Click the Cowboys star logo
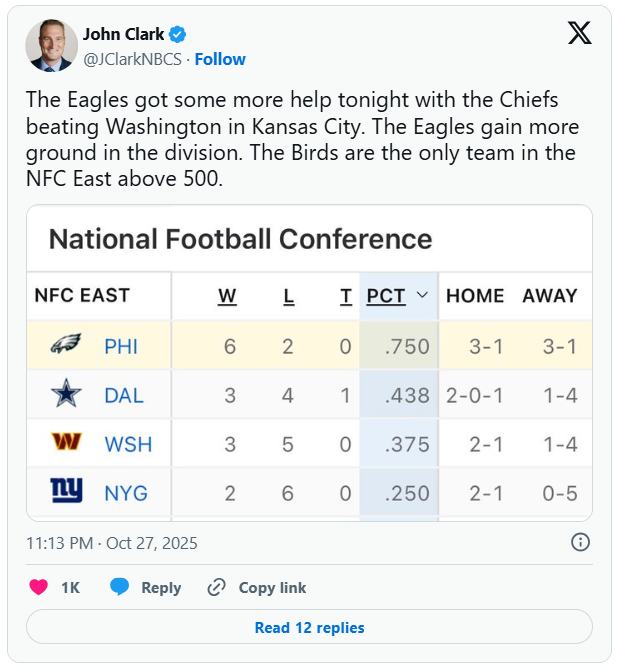Viewport: 619px width, 669px height. (x=66, y=395)
